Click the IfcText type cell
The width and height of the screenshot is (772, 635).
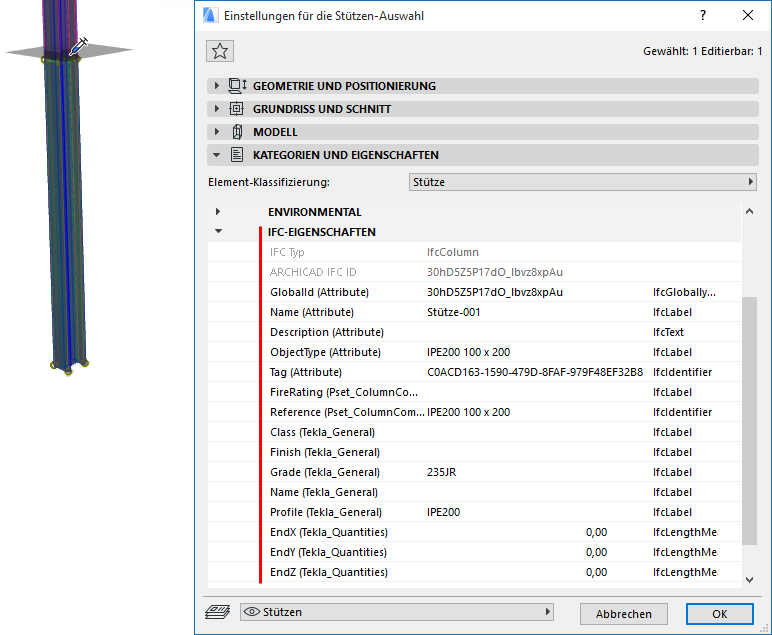[x=668, y=332]
